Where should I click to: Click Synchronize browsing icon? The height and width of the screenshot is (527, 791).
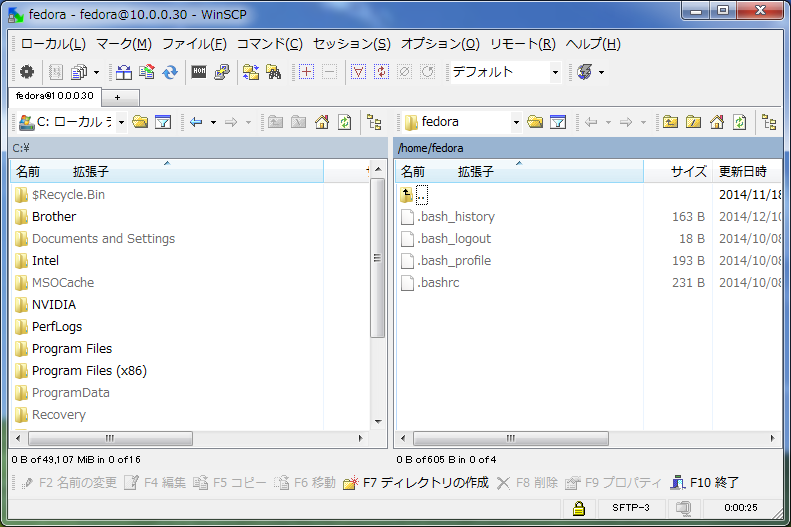(x=251, y=72)
